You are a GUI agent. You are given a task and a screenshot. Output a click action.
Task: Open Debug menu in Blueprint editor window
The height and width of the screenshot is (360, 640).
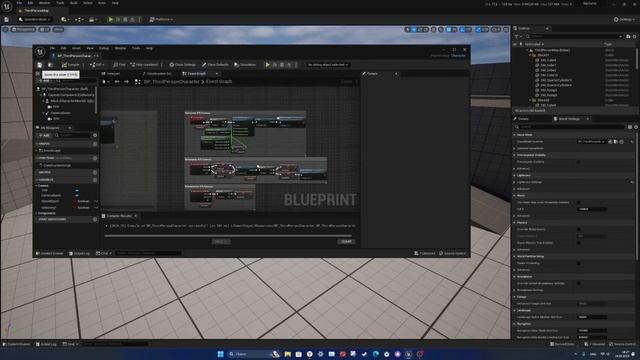104,48
